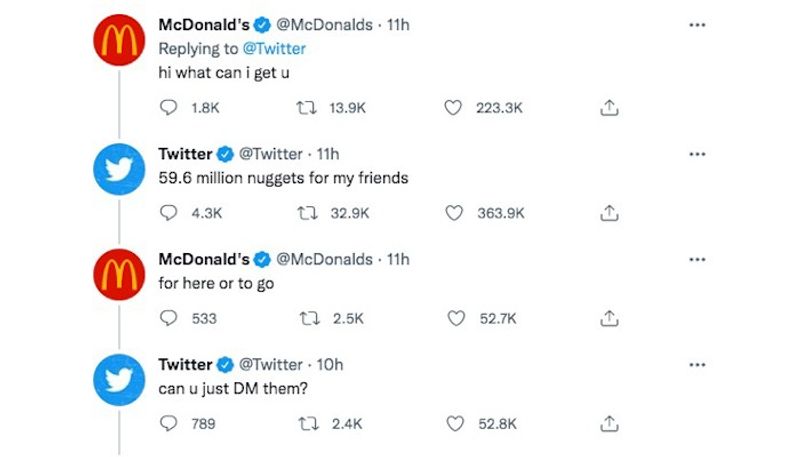Reply to the "for here or to go" tweet
Image resolution: width=800 pixels, height=457 pixels.
(169, 318)
